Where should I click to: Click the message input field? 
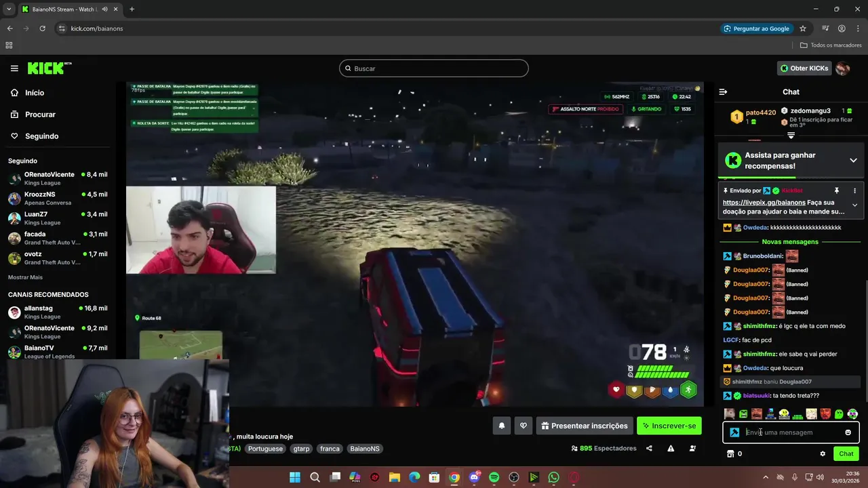(x=792, y=432)
